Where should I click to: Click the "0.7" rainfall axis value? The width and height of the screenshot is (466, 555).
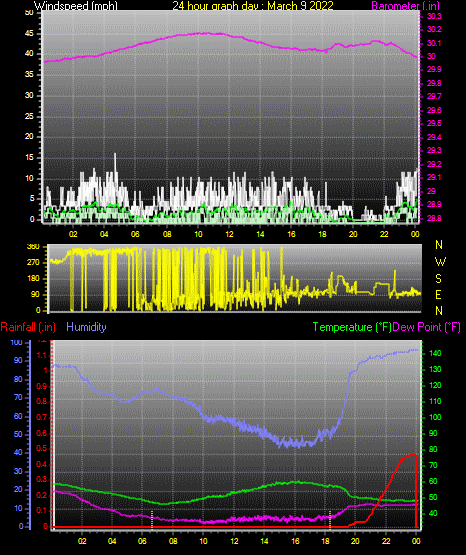coord(42,417)
